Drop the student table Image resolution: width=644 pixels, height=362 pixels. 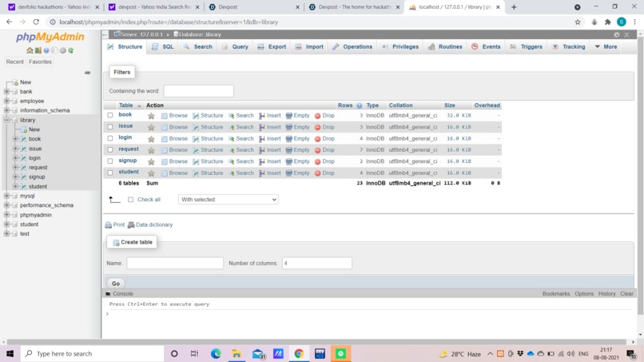click(324, 173)
